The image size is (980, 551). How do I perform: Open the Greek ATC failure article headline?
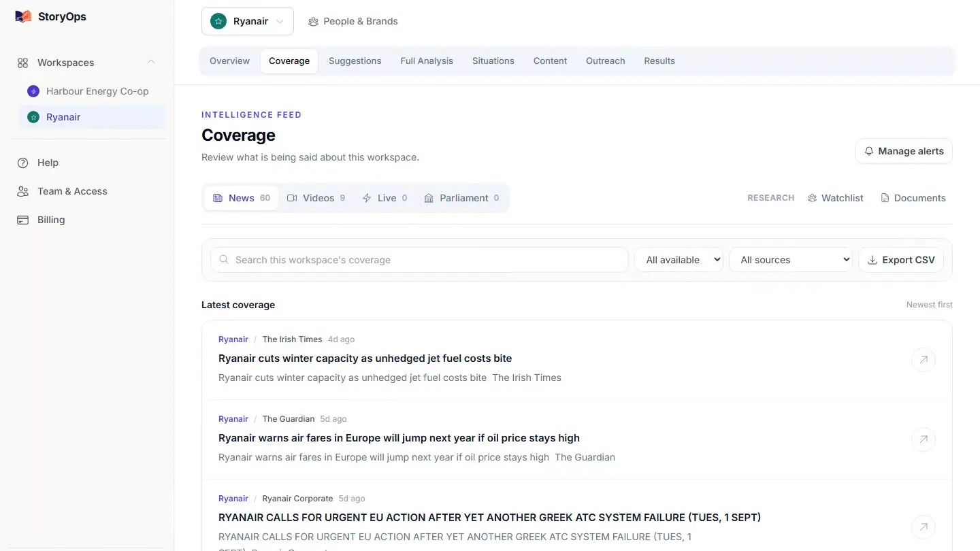tap(489, 518)
